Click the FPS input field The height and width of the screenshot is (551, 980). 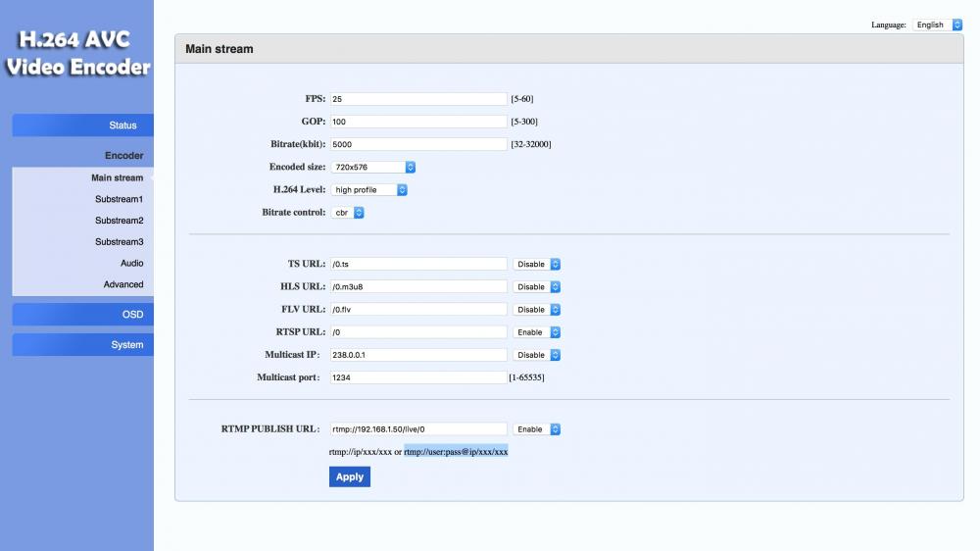click(418, 99)
